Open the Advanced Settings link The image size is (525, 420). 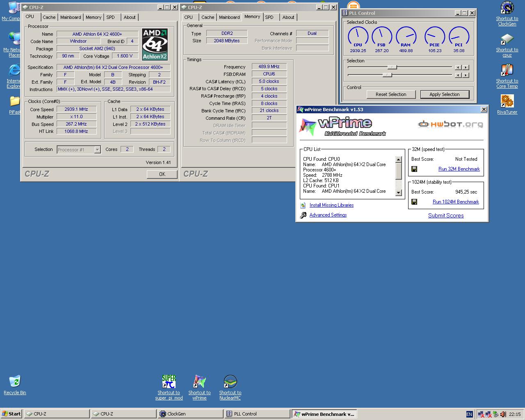click(328, 215)
